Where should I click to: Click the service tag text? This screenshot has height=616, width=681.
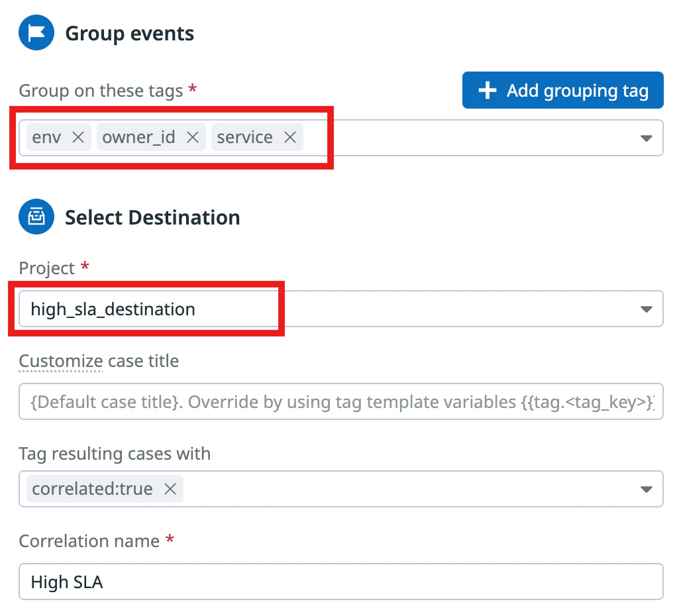click(245, 137)
